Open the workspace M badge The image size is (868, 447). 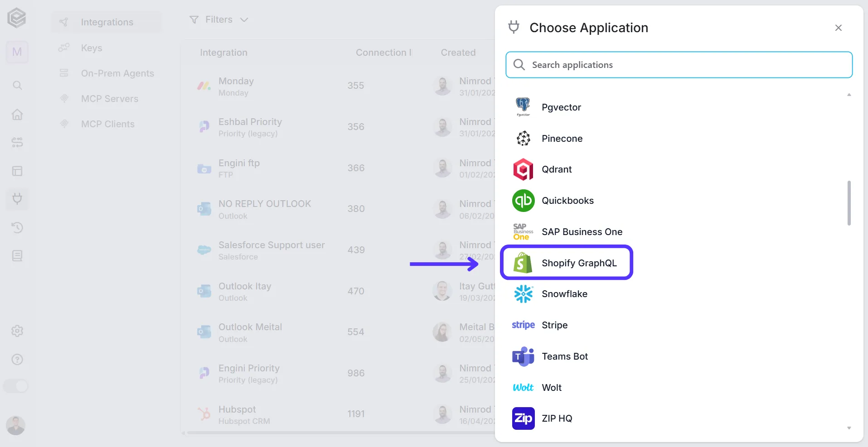click(x=17, y=52)
